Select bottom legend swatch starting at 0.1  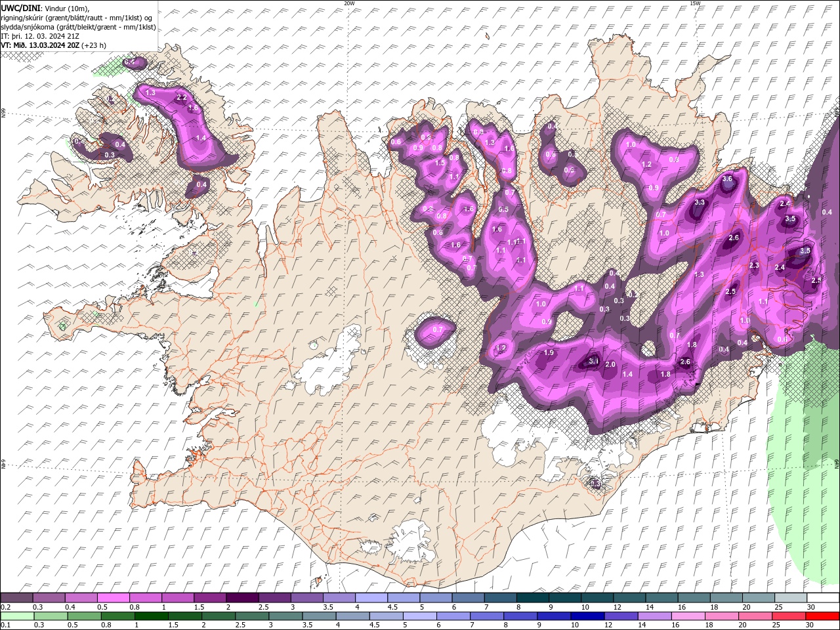[x=16, y=616]
